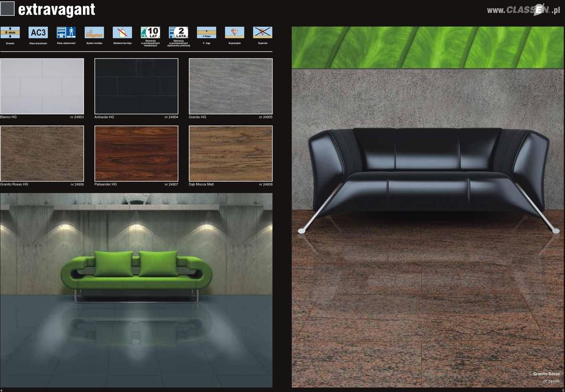This screenshot has width=565, height=392.
Task: Click the extravagant collection title
Action: click(56, 10)
